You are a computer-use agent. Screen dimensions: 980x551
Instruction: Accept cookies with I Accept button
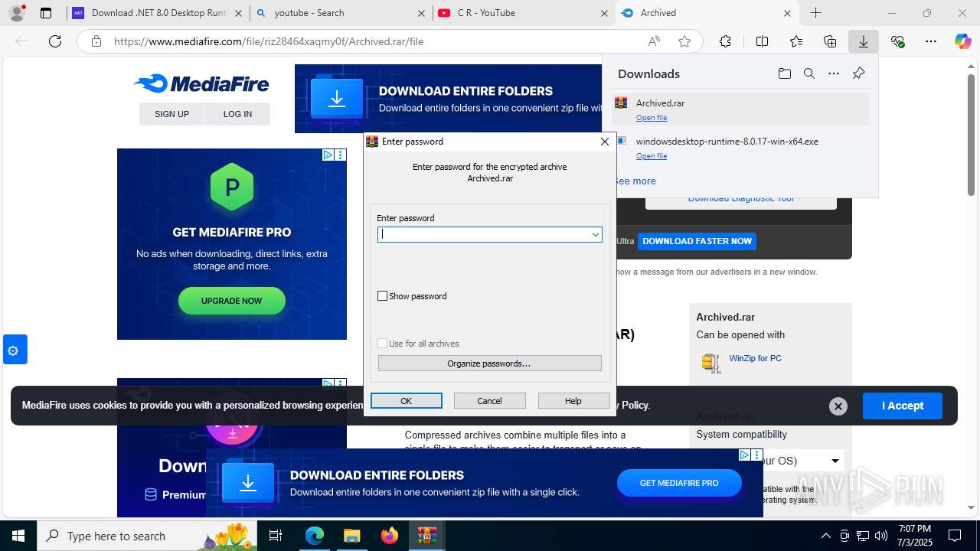click(903, 406)
